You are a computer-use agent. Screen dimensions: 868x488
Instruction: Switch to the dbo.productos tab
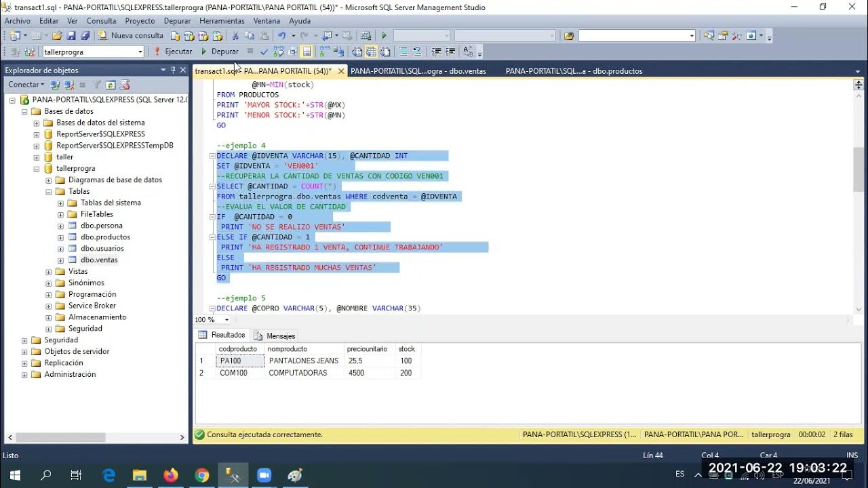click(574, 70)
